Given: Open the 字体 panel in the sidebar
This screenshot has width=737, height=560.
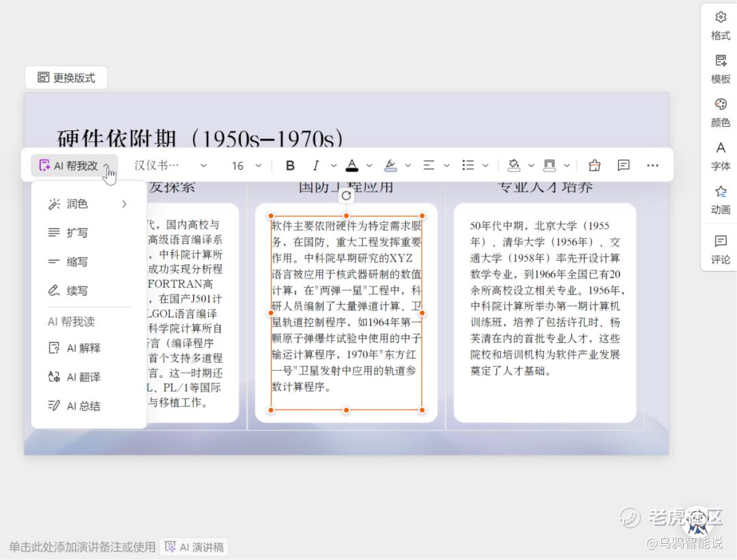Looking at the screenshot, I should point(720,156).
